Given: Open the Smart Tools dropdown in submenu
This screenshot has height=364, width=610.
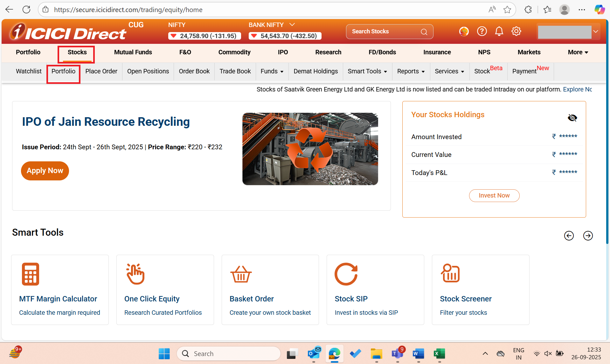Looking at the screenshot, I should 367,71.
